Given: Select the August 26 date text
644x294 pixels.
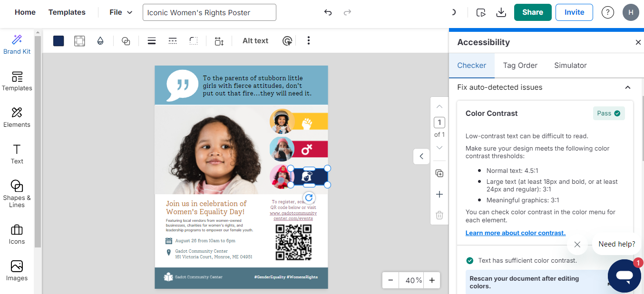Looking at the screenshot, I should pyautogui.click(x=205, y=241).
